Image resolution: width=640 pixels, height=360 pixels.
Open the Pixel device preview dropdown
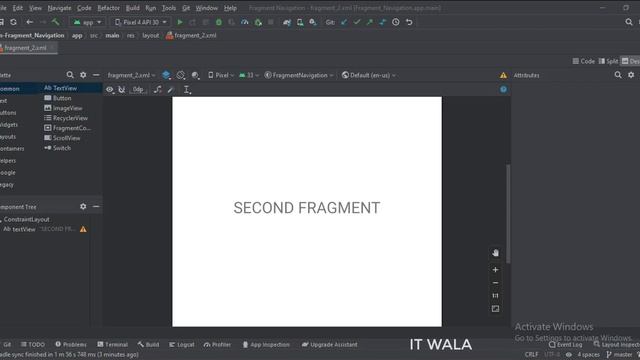[221, 75]
